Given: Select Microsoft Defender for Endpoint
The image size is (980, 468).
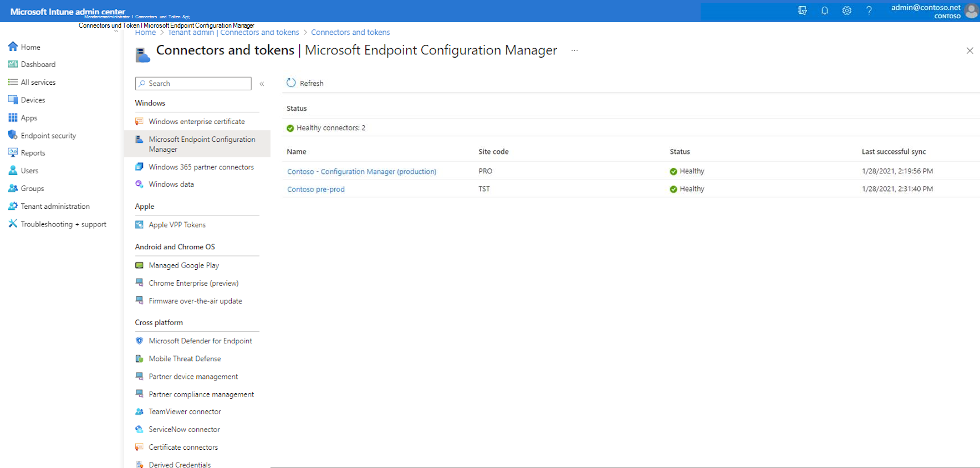Looking at the screenshot, I should pyautogui.click(x=200, y=341).
